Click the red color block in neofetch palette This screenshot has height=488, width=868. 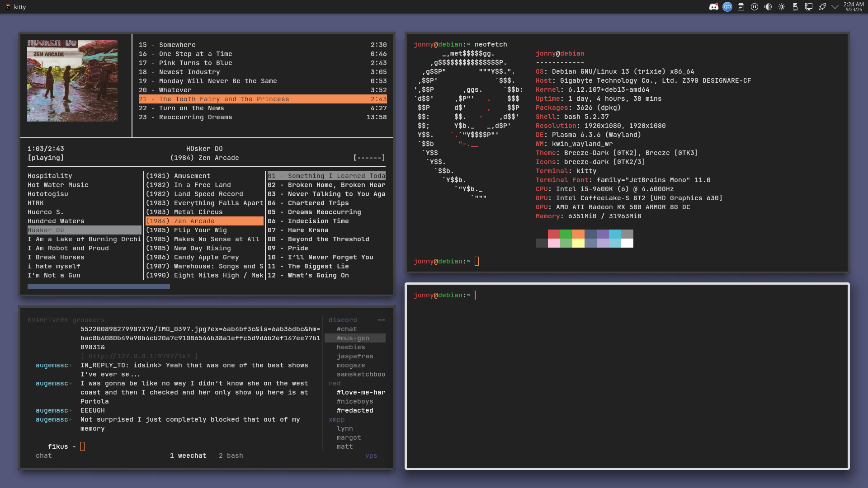click(554, 234)
